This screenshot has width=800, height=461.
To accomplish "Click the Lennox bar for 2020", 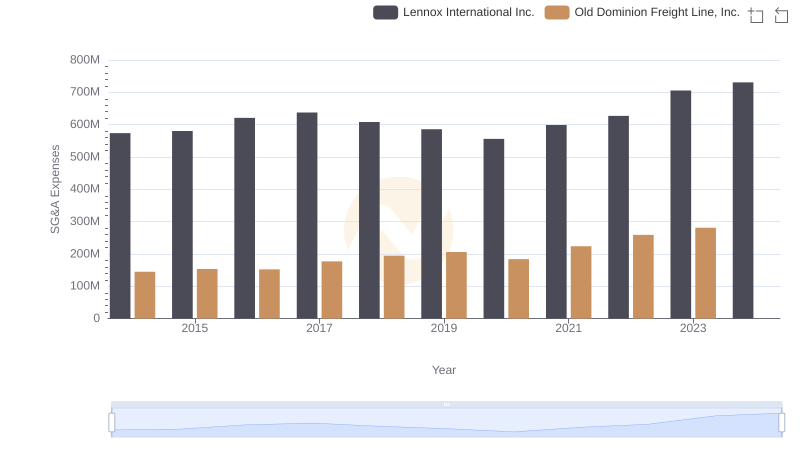I will [494, 229].
